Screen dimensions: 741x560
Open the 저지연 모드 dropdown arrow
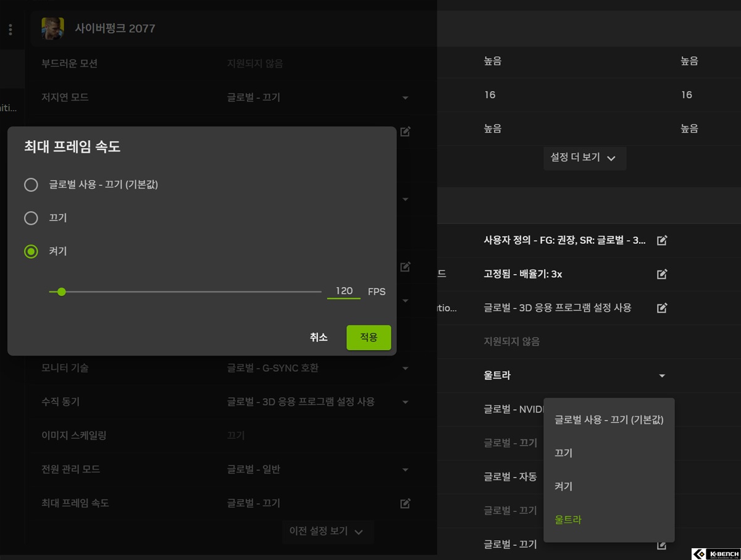(405, 98)
